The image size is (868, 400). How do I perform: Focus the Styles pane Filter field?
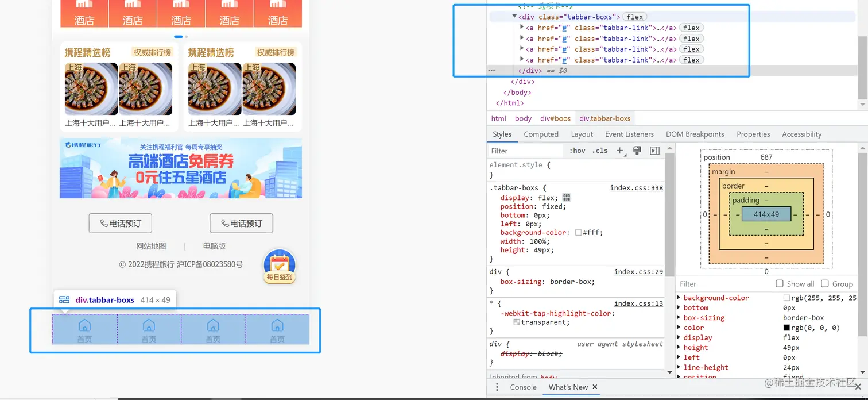(525, 151)
